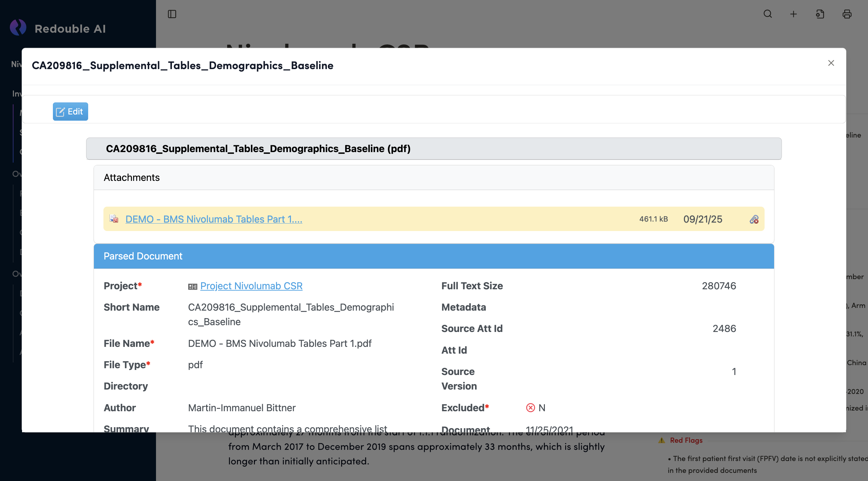Click the Excluded red X indicator
868x481 pixels.
tap(530, 407)
